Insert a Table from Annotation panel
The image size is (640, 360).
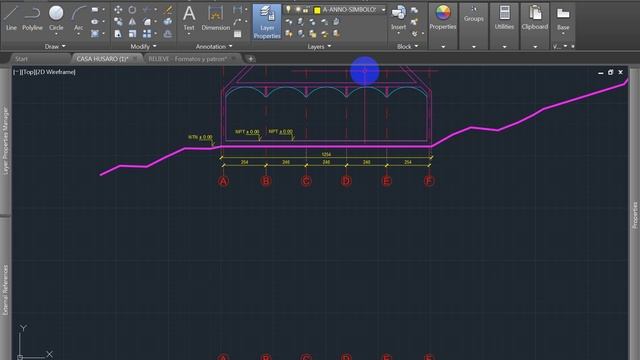click(238, 34)
